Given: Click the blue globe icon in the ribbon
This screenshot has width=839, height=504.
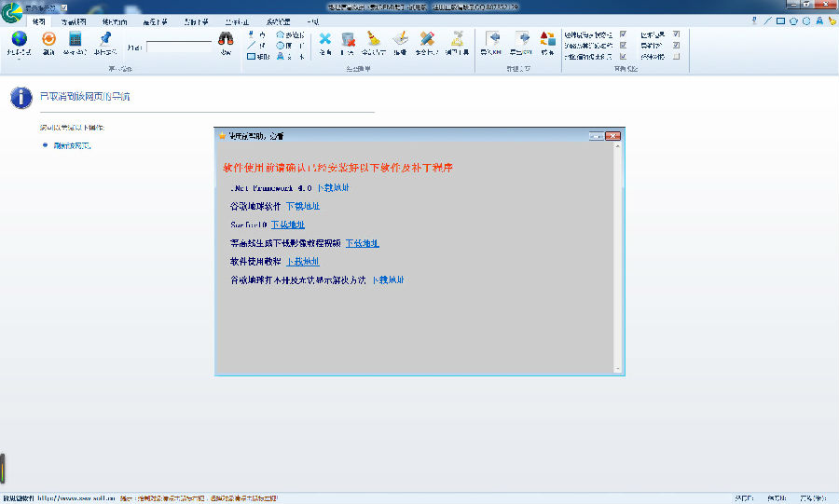Looking at the screenshot, I should [20, 38].
